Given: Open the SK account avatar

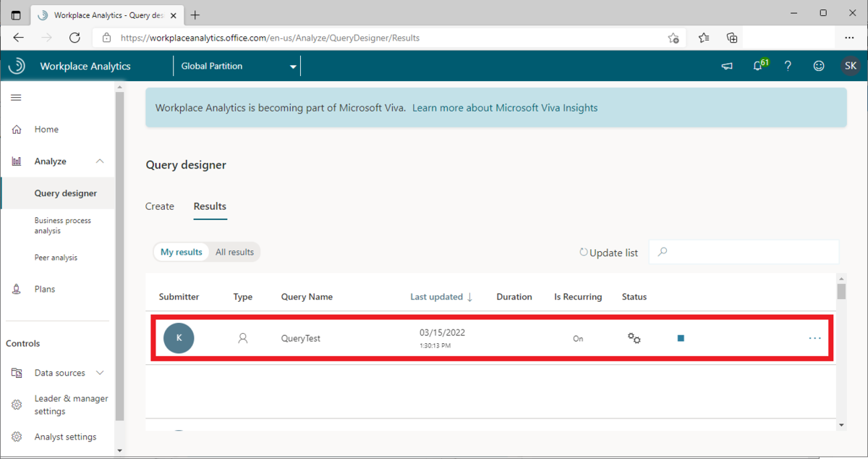Looking at the screenshot, I should [x=851, y=66].
